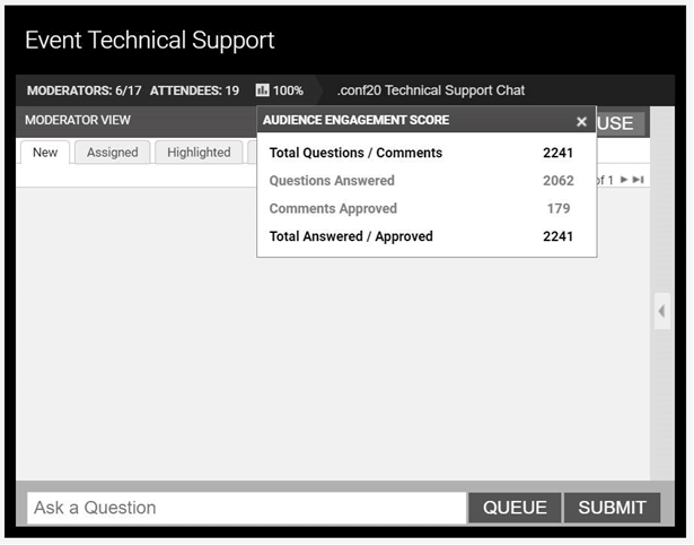Close the Audience Engagement Score popup
This screenshot has height=545, width=694.
(x=582, y=122)
